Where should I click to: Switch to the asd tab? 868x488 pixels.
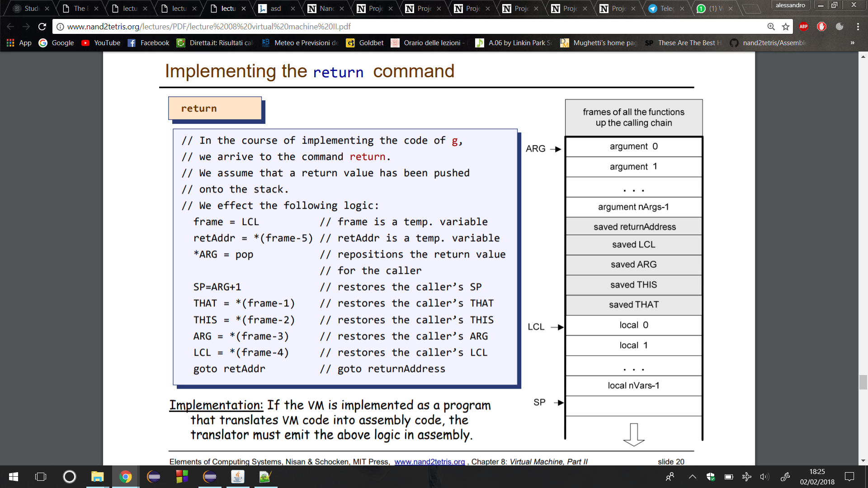276,9
